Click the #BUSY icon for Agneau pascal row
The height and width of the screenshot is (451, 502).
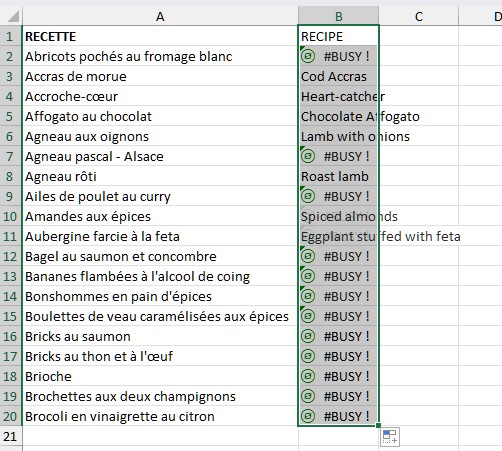(x=308, y=156)
